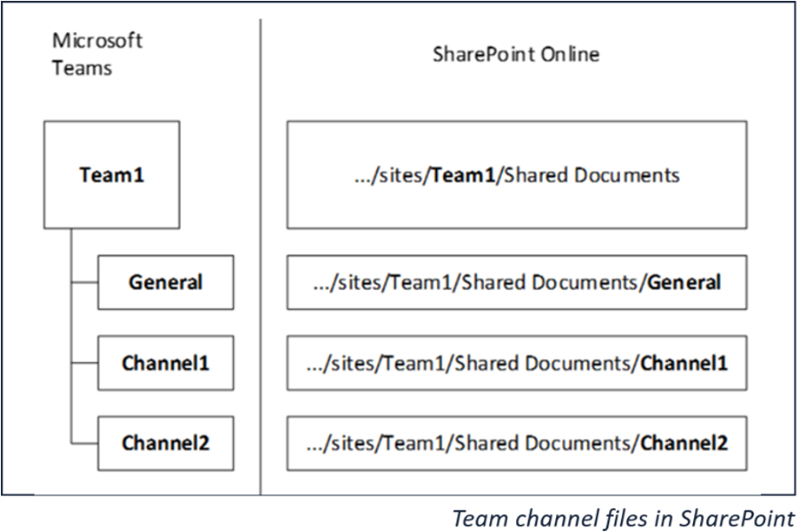The image size is (798, 532).
Task: Click the Channel2 box on the left
Action: pyautogui.click(x=165, y=443)
